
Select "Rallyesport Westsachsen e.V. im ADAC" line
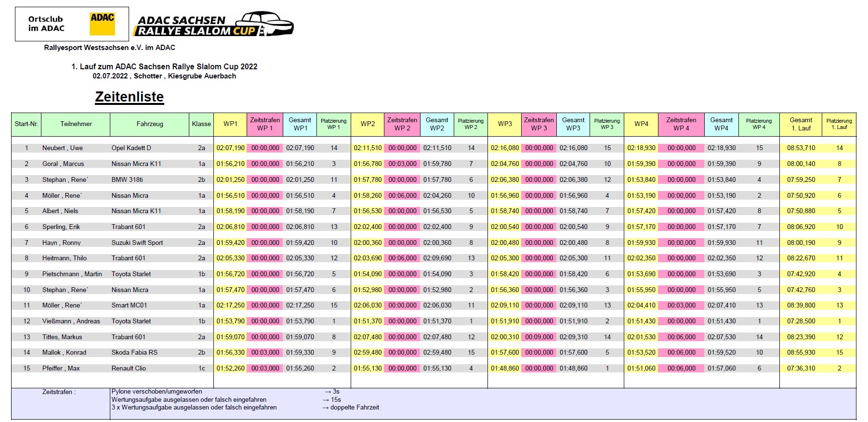pyautogui.click(x=109, y=48)
